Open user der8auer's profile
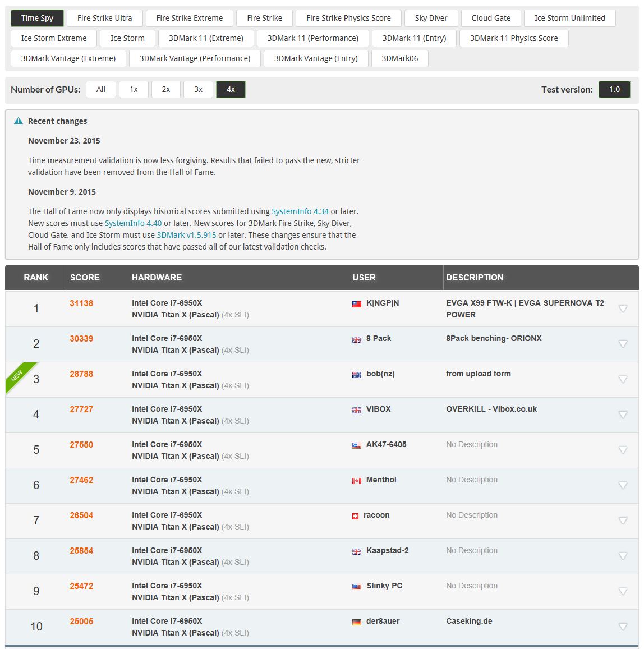This screenshot has width=644, height=649. 383,622
